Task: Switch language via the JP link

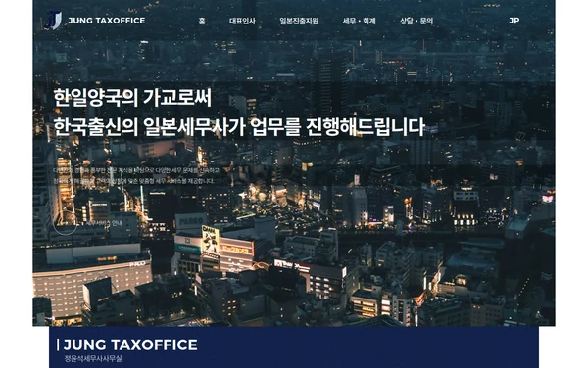Action: pos(514,21)
